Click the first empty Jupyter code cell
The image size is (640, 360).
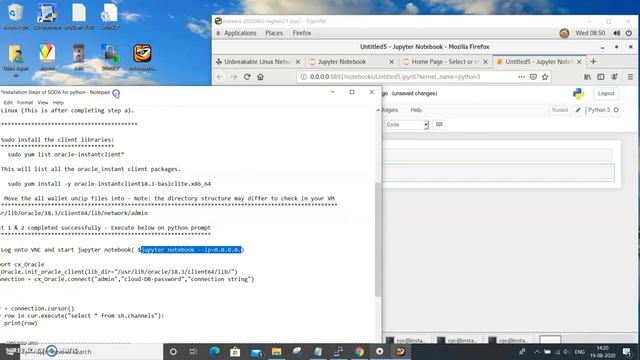click(498, 155)
